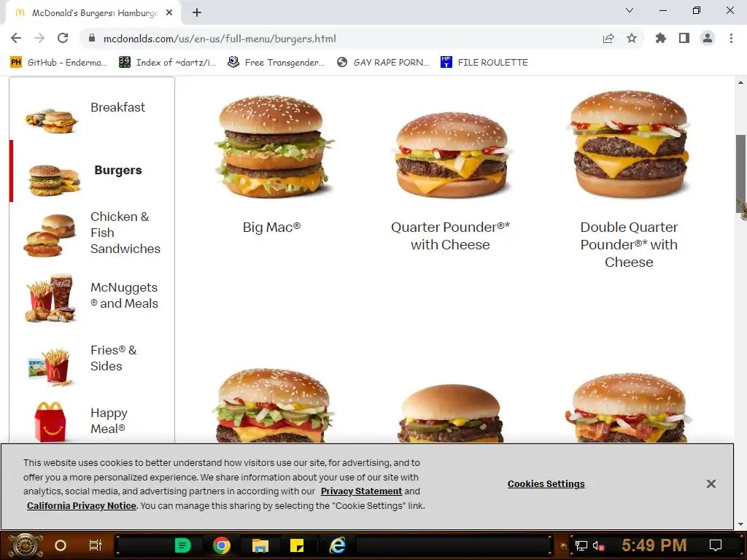
Task: Open Cortana search circle on taskbar
Action: click(61, 545)
